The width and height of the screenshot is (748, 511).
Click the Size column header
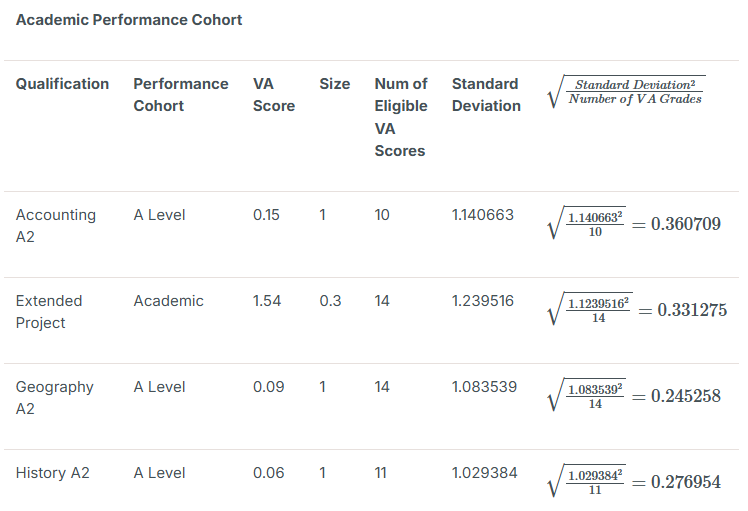tap(334, 84)
